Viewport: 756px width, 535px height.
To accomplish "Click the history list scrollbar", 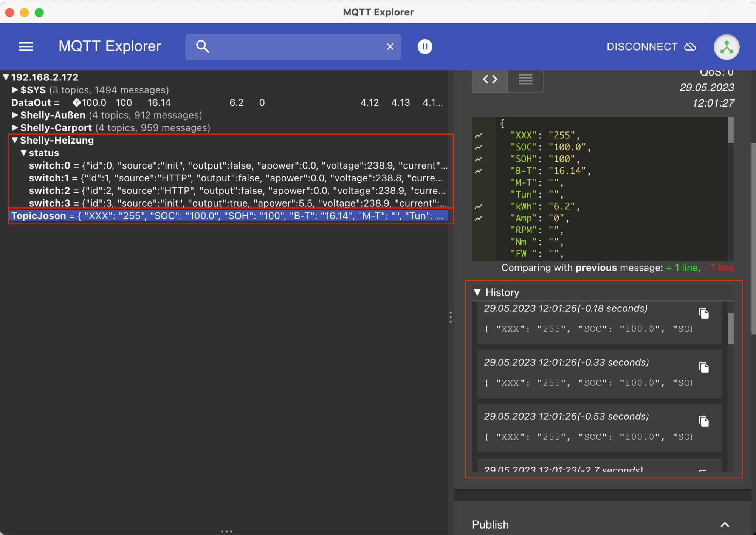I will click(731, 329).
